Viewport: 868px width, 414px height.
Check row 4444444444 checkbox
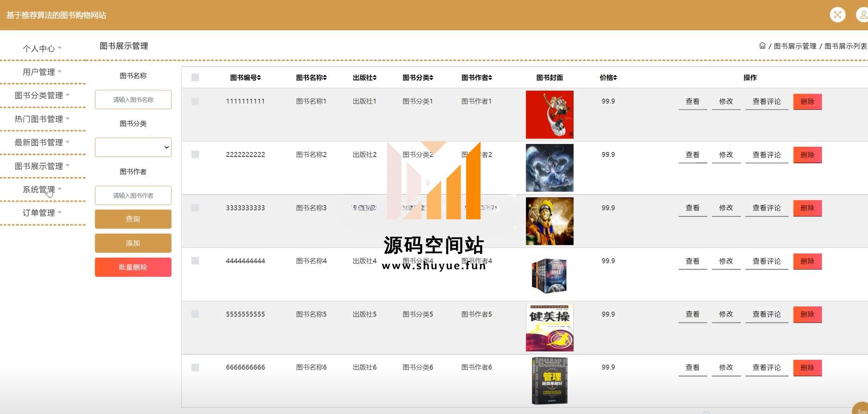click(x=195, y=261)
